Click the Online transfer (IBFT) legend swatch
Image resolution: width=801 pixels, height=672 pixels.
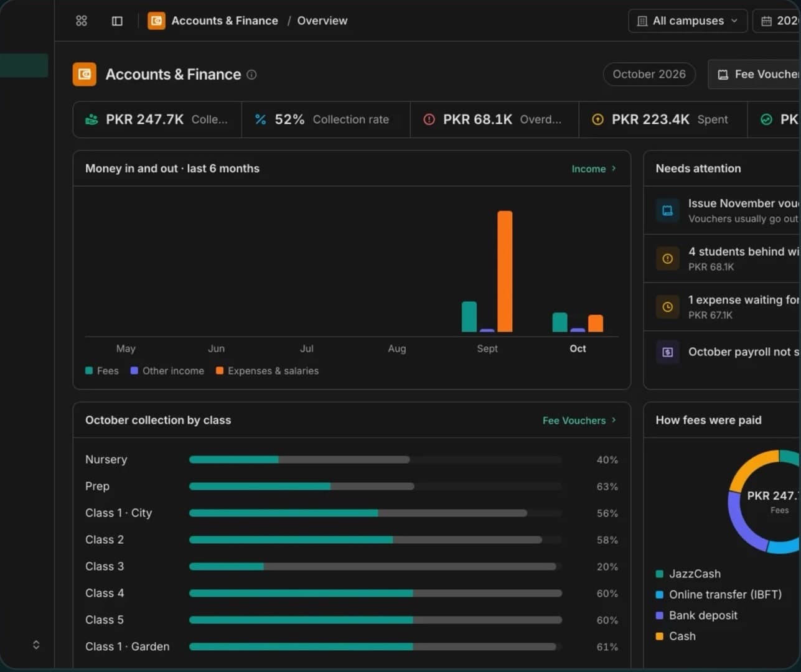[x=660, y=594]
